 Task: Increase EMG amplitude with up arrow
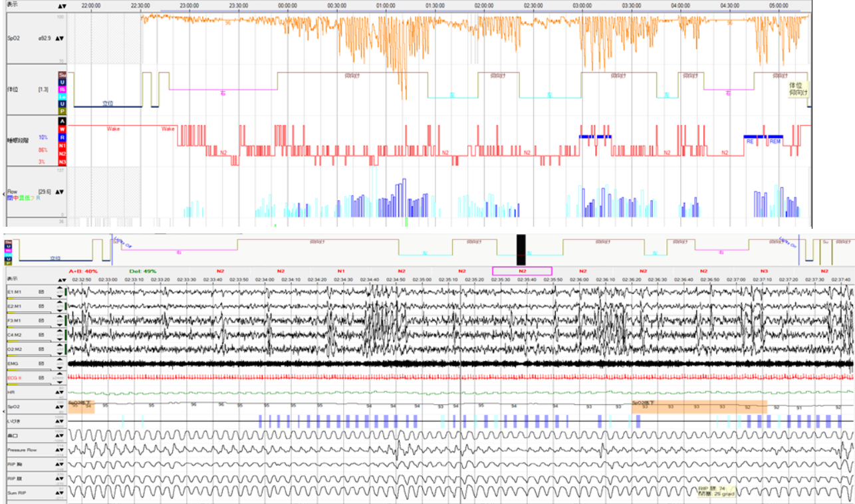click(x=60, y=360)
